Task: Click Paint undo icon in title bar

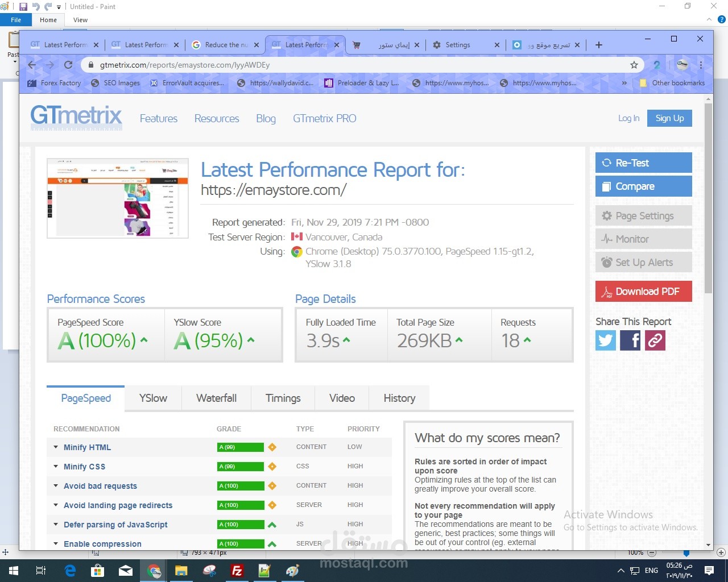Action: pos(36,7)
